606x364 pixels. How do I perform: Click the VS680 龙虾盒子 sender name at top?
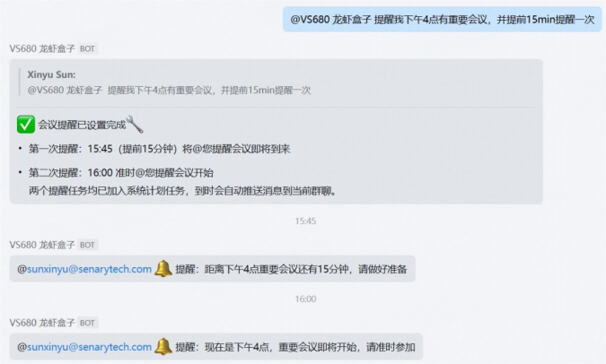tap(42, 48)
